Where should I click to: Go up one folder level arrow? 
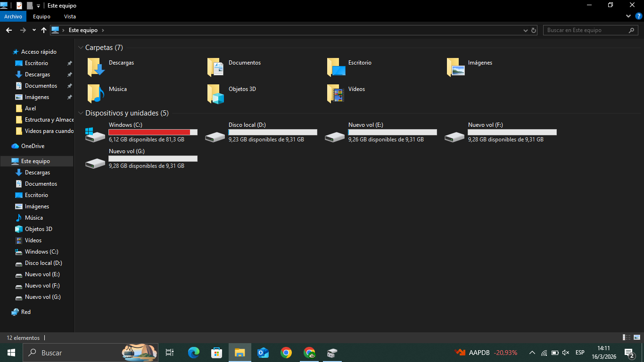pos(44,30)
